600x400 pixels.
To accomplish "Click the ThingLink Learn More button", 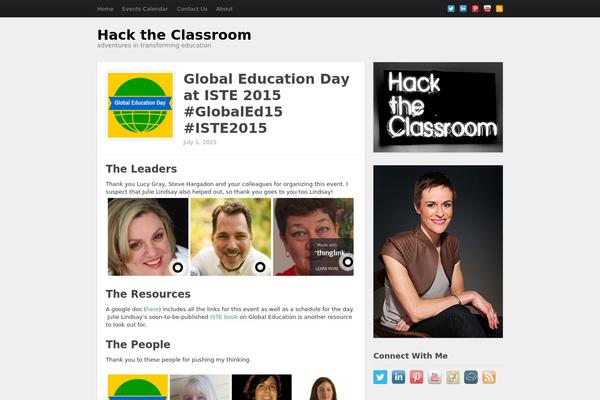I will [x=327, y=269].
